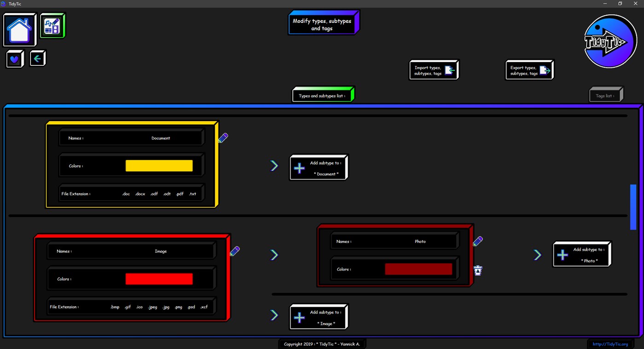Click the home icon in top left
644x349 pixels.
[x=19, y=29]
